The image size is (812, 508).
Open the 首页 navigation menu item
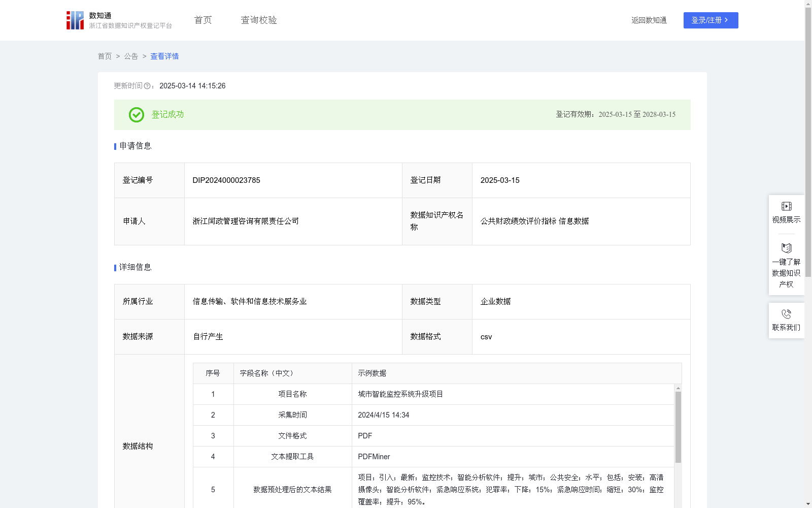(203, 20)
